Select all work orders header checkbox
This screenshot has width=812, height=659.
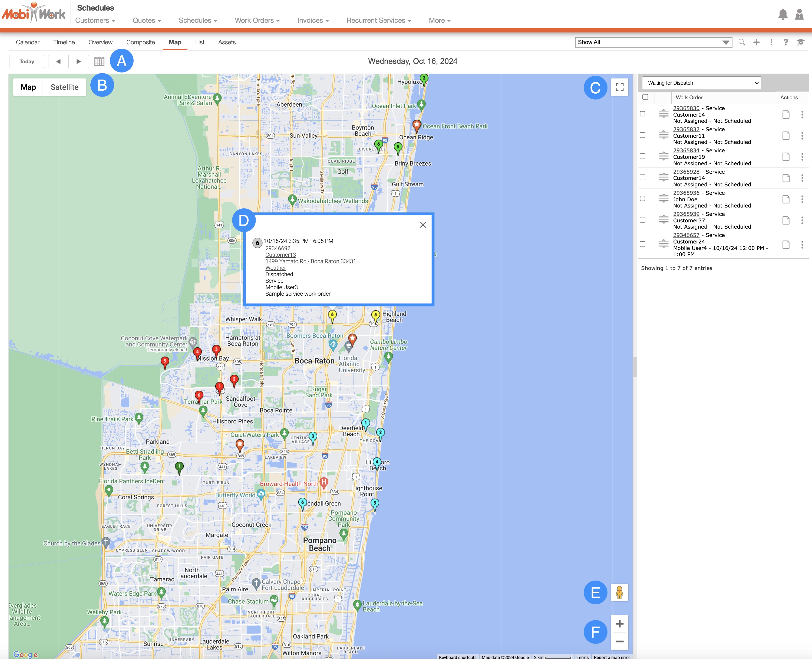tap(645, 97)
